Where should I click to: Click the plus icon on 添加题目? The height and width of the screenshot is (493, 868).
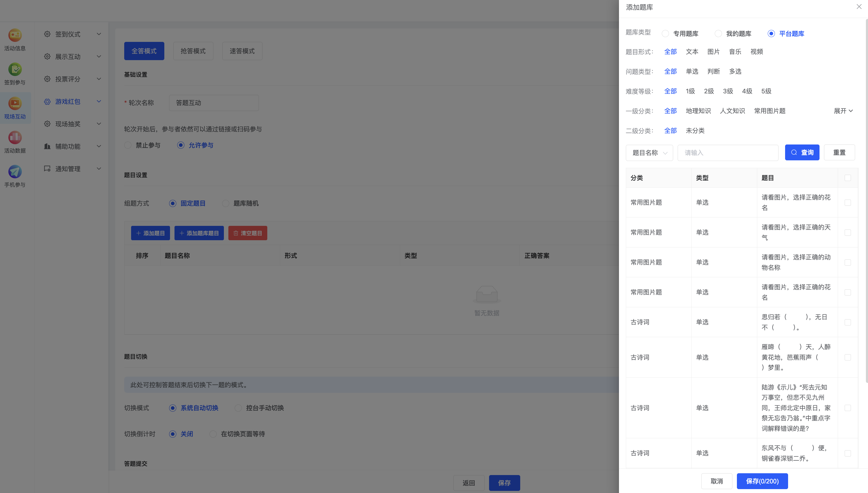point(139,233)
